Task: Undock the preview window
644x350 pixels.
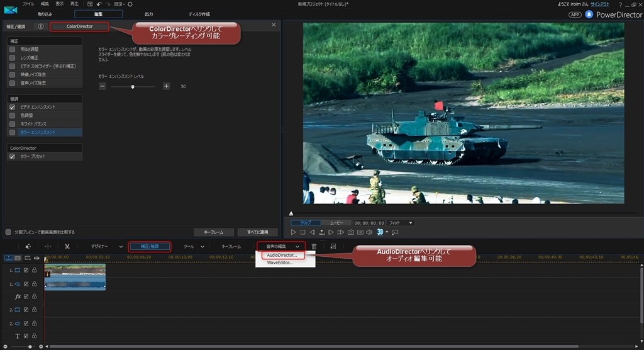Action: tap(395, 232)
